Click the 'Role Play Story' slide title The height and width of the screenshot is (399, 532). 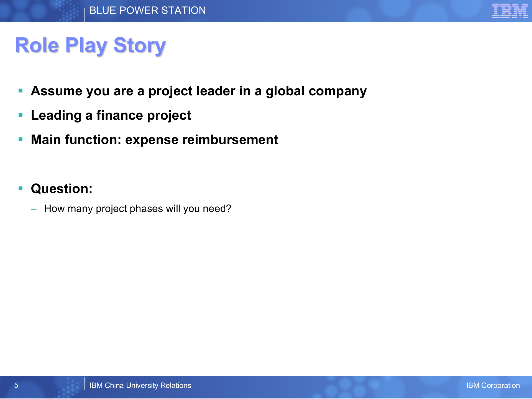(x=90, y=45)
